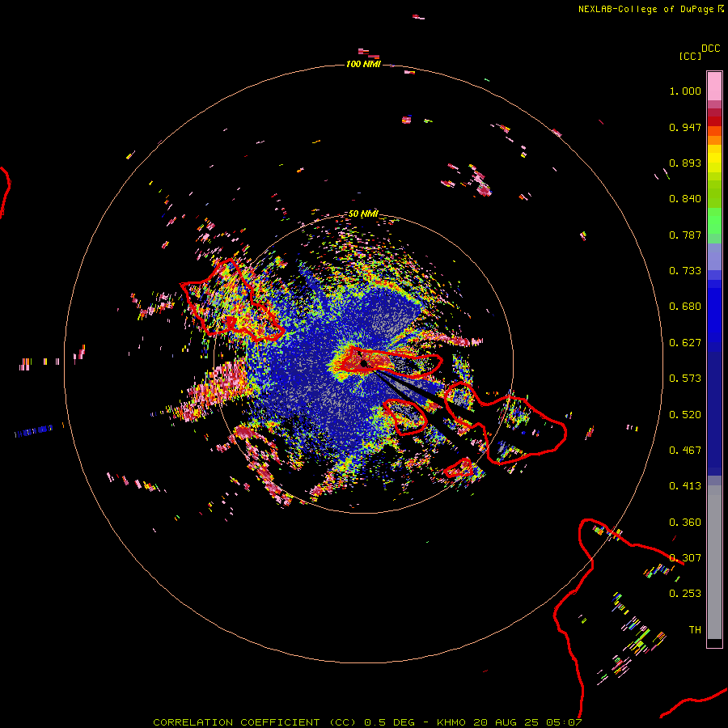Click the 0.627 scale value
The width and height of the screenshot is (728, 728).
tap(685, 343)
